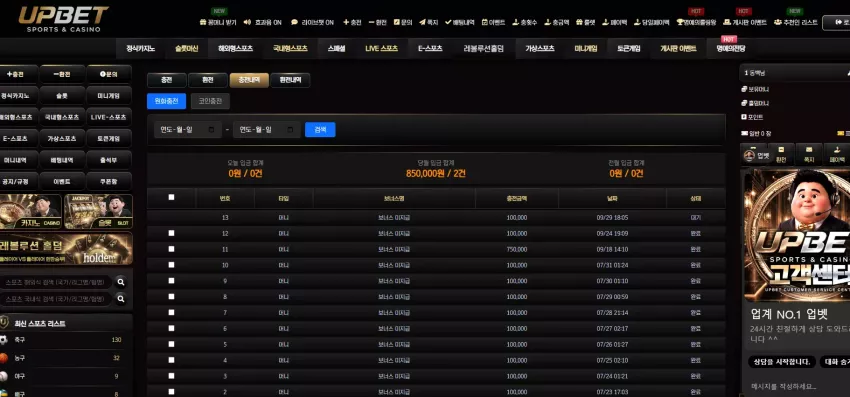Open the 미니게임 main navigation tab
The image size is (850, 397).
[585, 48]
